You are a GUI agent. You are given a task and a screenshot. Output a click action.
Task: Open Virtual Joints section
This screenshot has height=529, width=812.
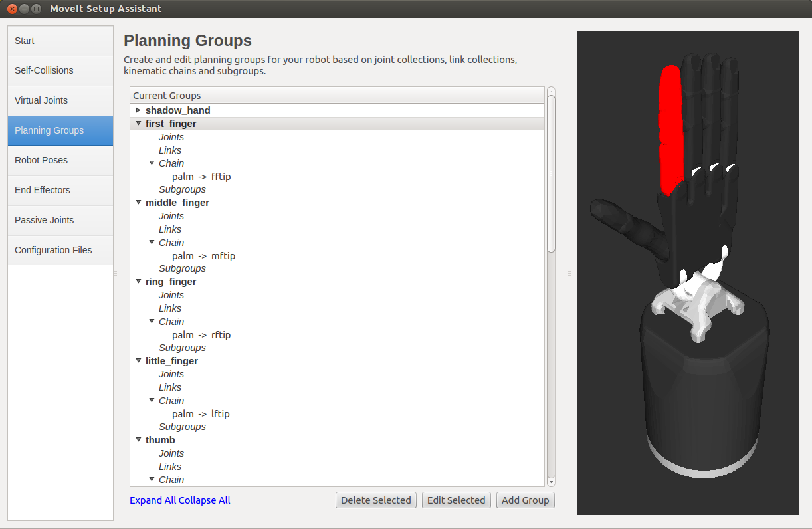(60, 101)
